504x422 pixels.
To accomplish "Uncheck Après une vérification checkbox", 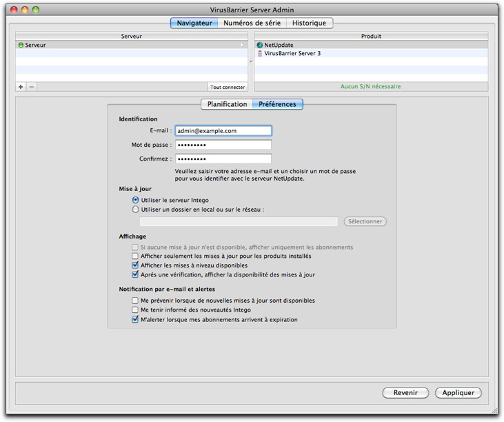I will (x=135, y=274).
